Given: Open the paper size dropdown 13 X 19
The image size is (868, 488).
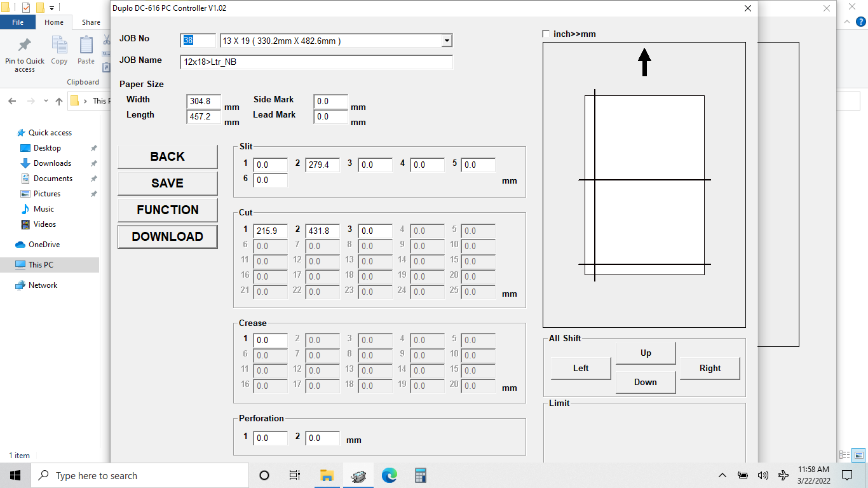Looking at the screenshot, I should (447, 41).
